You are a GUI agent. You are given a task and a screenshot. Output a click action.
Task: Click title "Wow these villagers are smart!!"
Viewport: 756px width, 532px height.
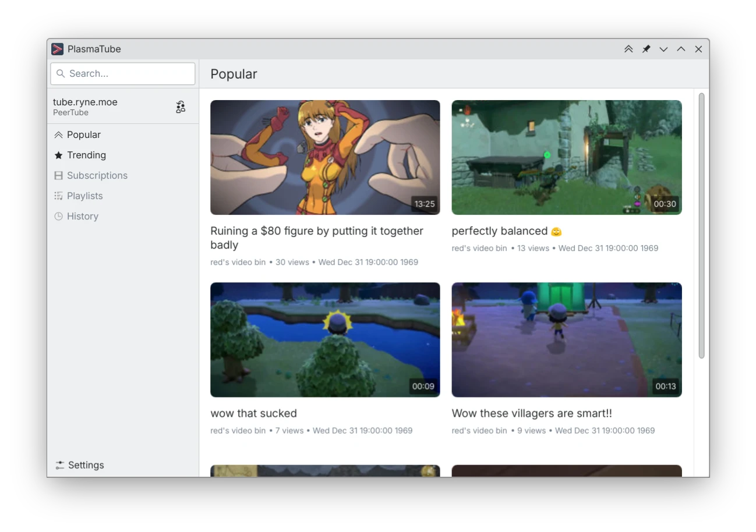(532, 414)
